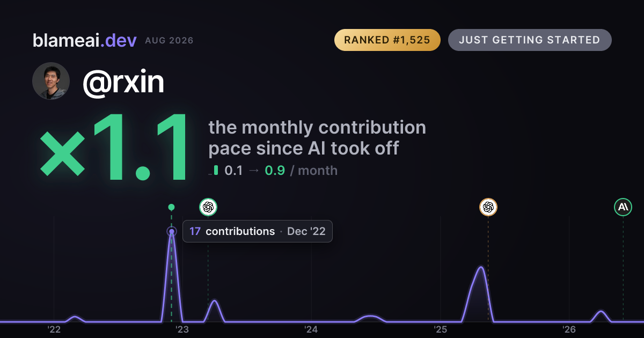Screen dimensions: 644x338
Task: Click the chart peak near early '25
Action: (x=481, y=267)
